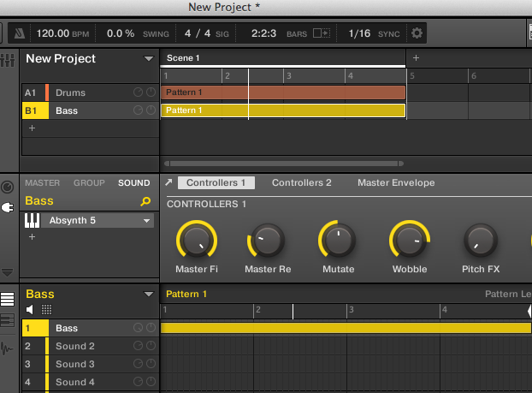
Task: Open audio settings via the gear icon
Action: (417, 33)
